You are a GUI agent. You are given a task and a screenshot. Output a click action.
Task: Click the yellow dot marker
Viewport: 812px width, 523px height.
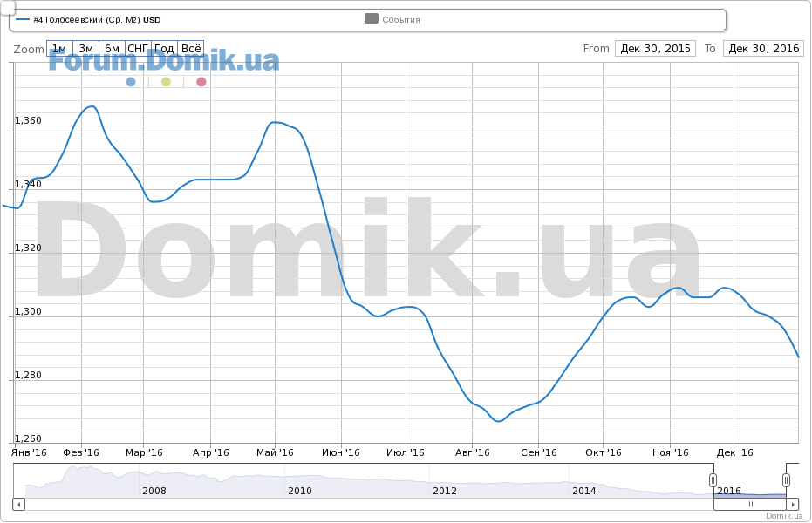point(166,82)
